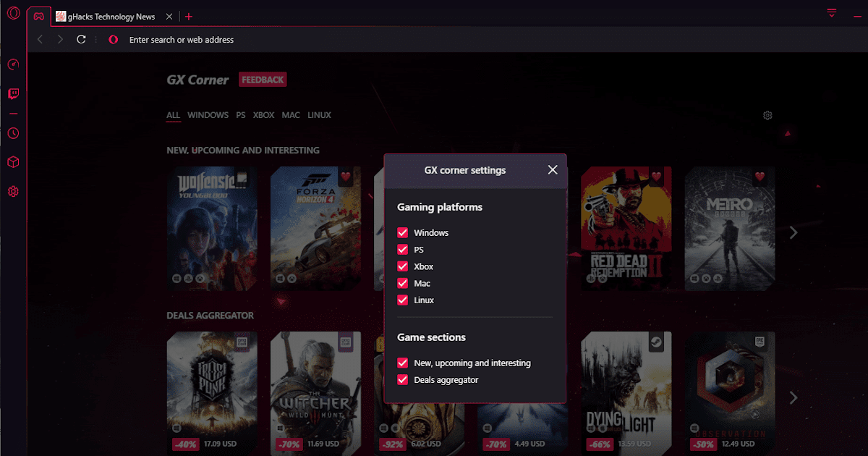Screen dimensions: 868x456
Task: Click the corner icon on Wolfenstein card
Action: click(242, 177)
